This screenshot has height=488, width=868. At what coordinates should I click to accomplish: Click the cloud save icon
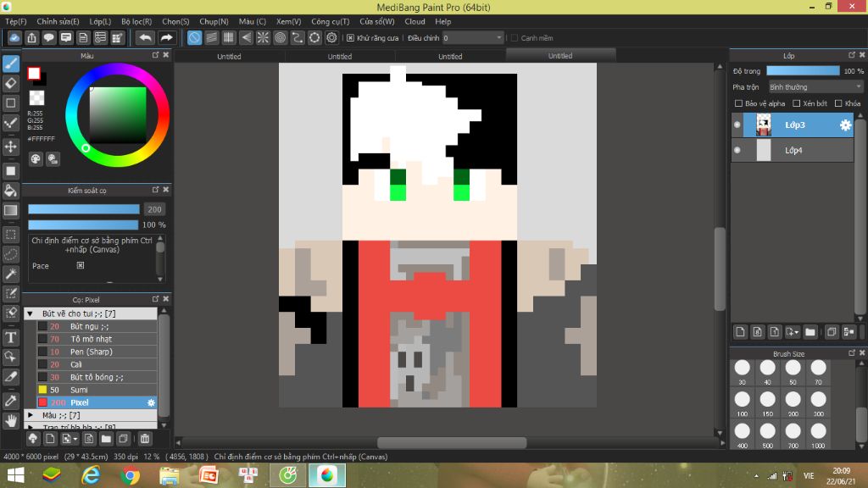[x=14, y=37]
